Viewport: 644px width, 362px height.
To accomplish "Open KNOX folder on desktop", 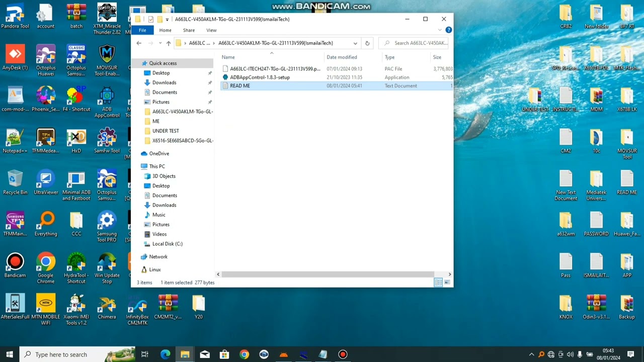I will coord(566,307).
